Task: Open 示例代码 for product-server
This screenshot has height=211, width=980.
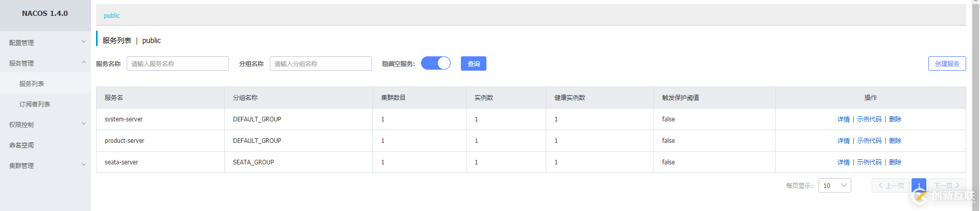Action: click(869, 141)
